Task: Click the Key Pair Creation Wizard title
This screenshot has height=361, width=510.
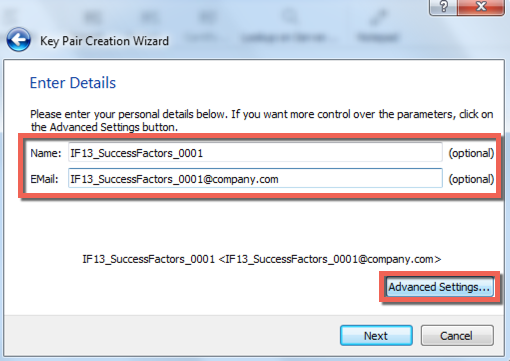Action: coord(104,41)
